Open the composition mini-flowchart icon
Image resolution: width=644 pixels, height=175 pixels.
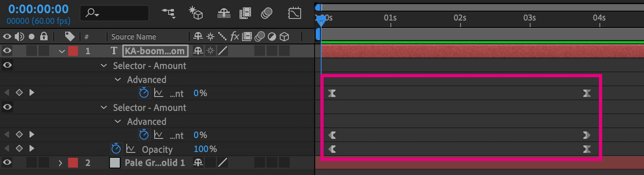coord(168,13)
